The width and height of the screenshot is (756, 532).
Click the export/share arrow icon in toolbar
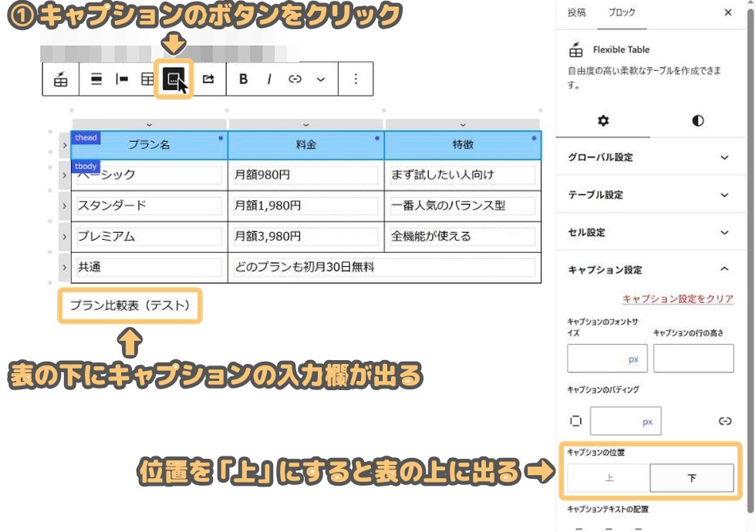pos(208,79)
